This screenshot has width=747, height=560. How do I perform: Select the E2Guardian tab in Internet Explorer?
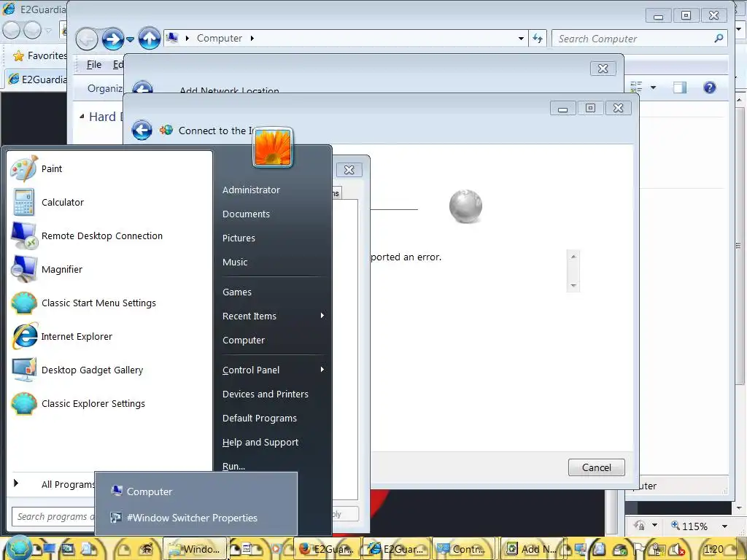coord(36,79)
